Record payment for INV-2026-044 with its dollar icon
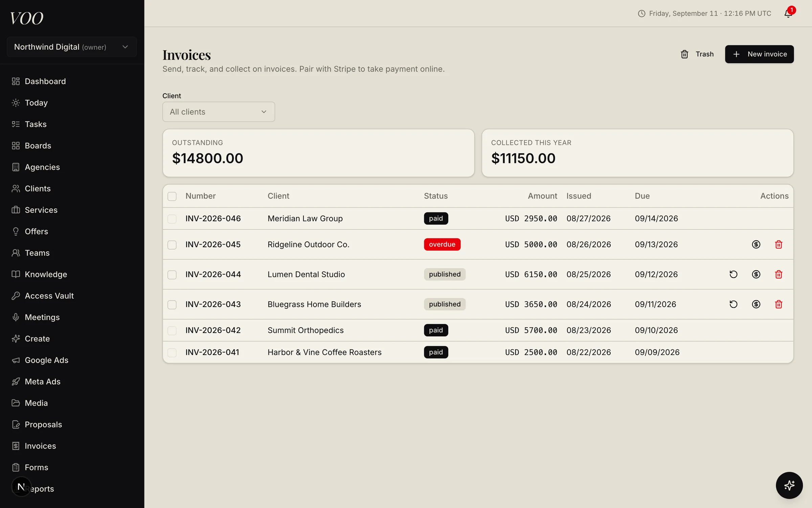Image resolution: width=812 pixels, height=508 pixels. point(756,274)
